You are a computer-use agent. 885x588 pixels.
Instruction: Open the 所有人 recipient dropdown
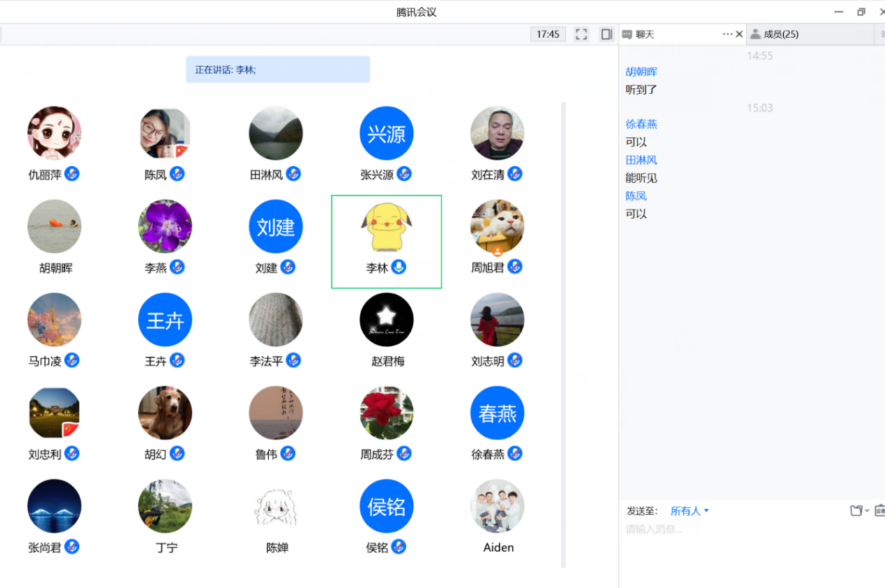(x=689, y=511)
